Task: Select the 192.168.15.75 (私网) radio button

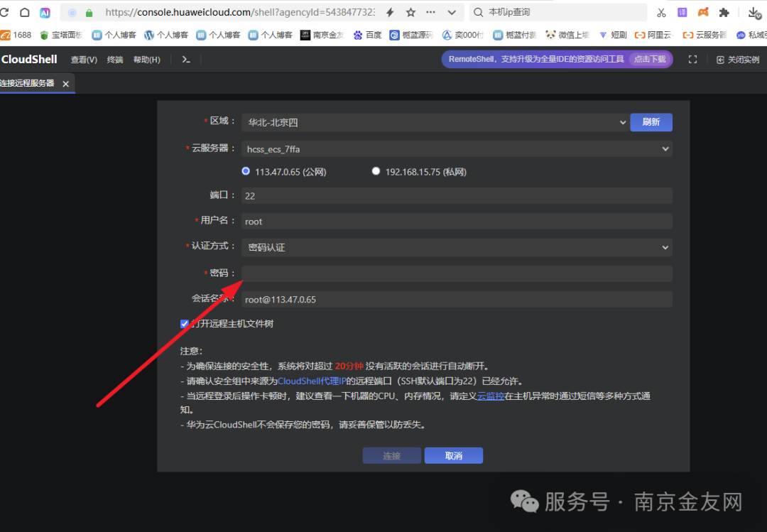Action: click(x=376, y=171)
